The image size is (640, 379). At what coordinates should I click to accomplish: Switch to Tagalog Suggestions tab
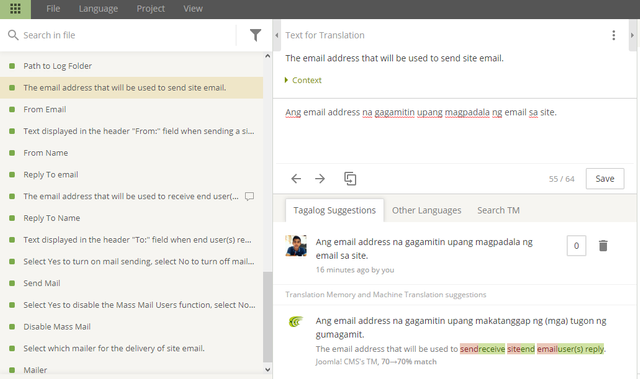334,210
